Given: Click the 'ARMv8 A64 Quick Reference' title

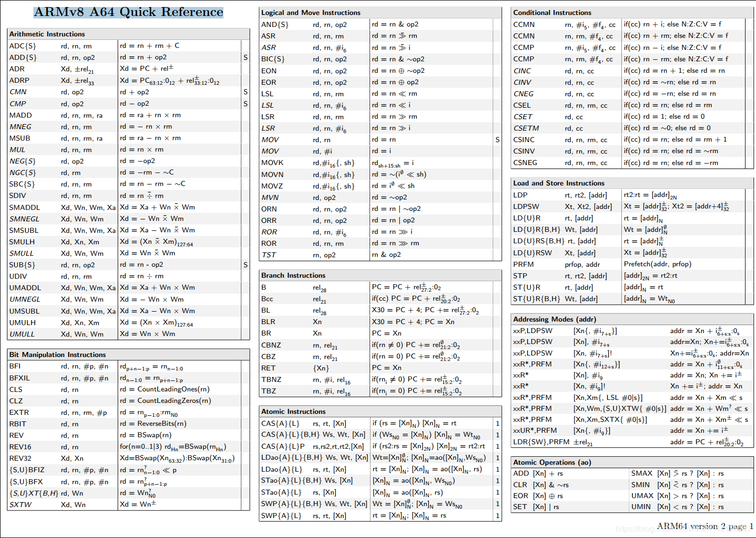Looking at the screenshot, I should click(x=129, y=12).
